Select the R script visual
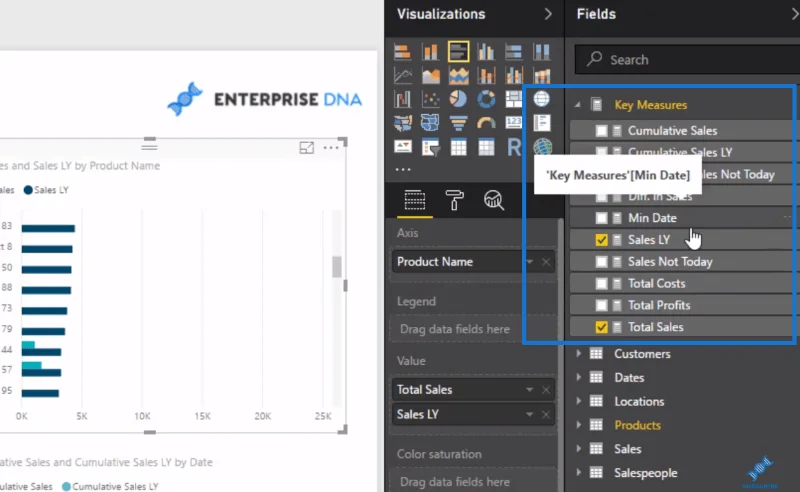Screen dimensions: 800x492 click(513, 147)
